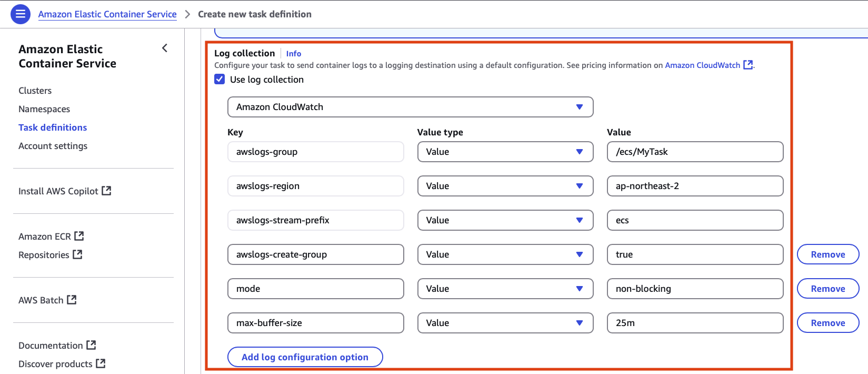Collapse the sidebar with the chevron icon
Viewport: 868px width, 374px height.
point(165,48)
